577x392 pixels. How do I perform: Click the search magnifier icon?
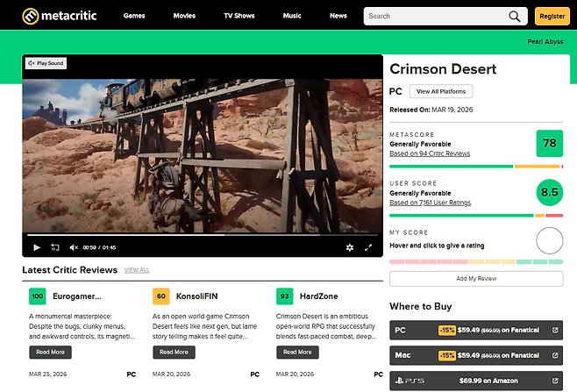514,16
